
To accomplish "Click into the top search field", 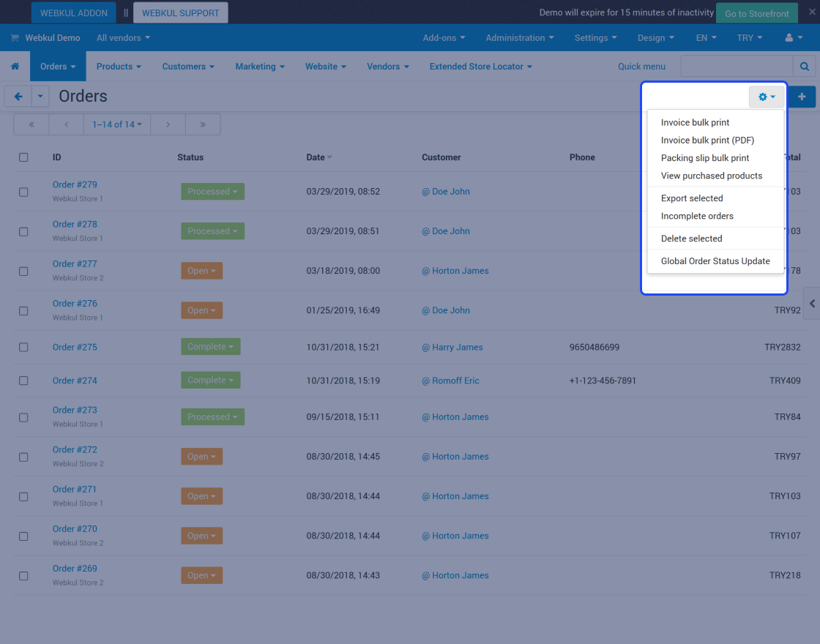I will coord(737,67).
